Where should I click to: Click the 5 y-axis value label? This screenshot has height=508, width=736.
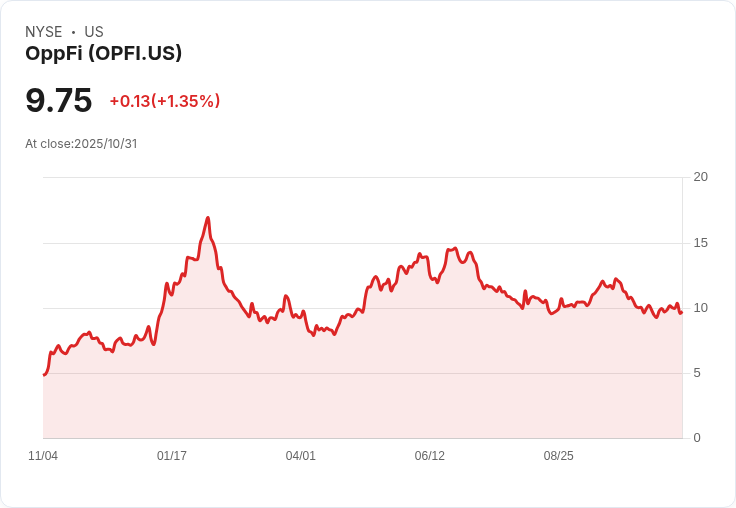(x=697, y=373)
